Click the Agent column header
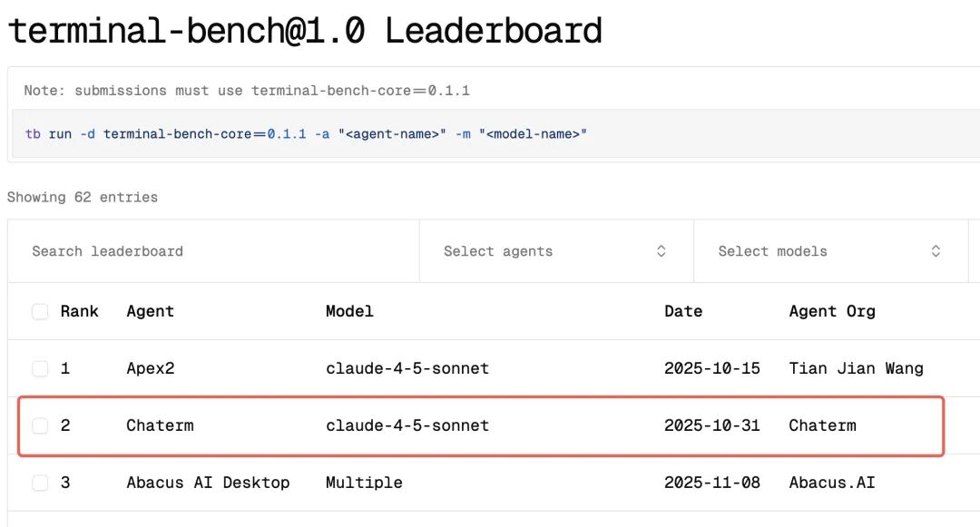This screenshot has height=527, width=980. click(x=150, y=311)
